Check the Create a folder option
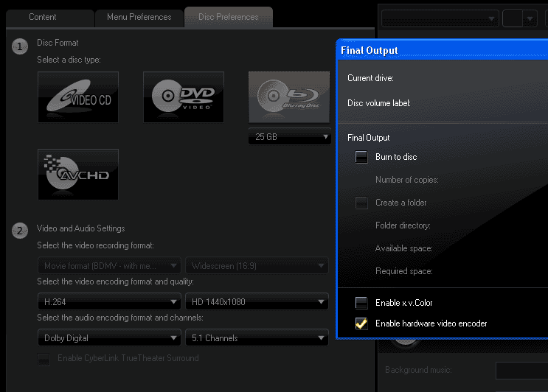548x392 pixels. click(x=361, y=203)
